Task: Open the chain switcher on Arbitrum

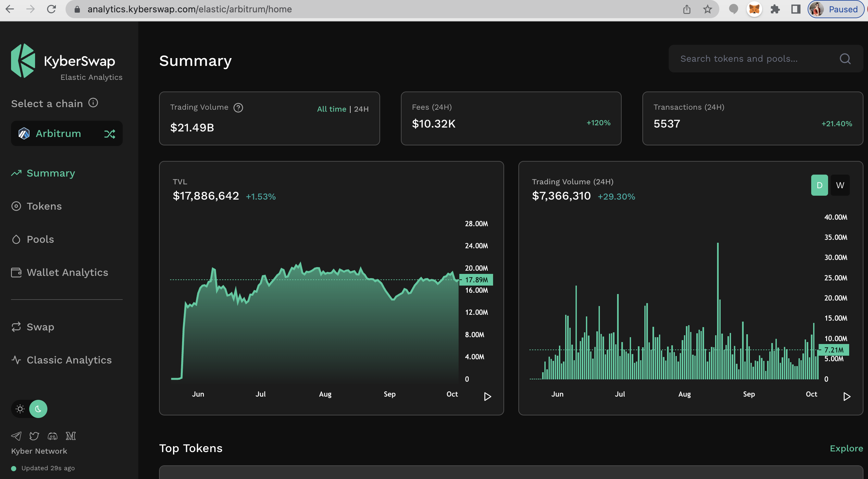Action: (110, 133)
